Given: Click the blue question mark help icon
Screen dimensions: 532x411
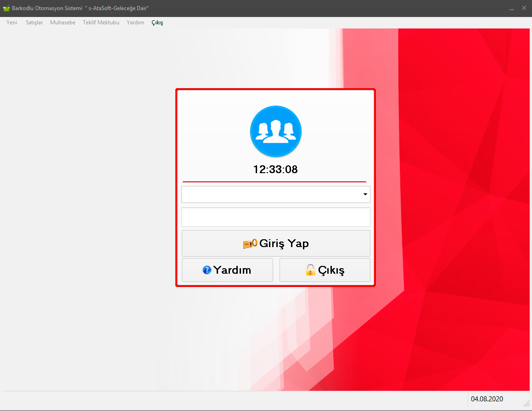Looking at the screenshot, I should pos(207,270).
